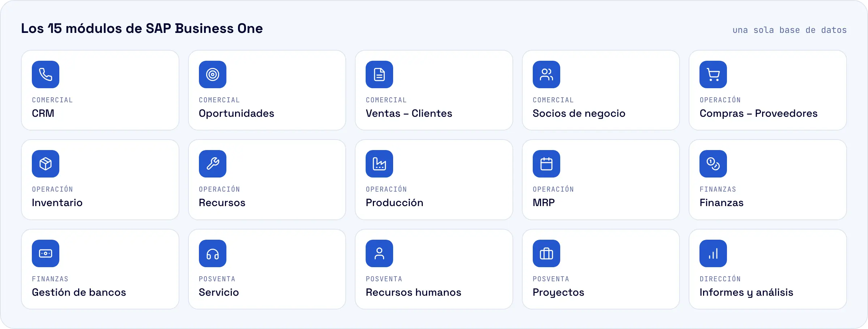868x329 pixels.
Task: Click the phone icon on the CRM card
Action: [x=46, y=74]
